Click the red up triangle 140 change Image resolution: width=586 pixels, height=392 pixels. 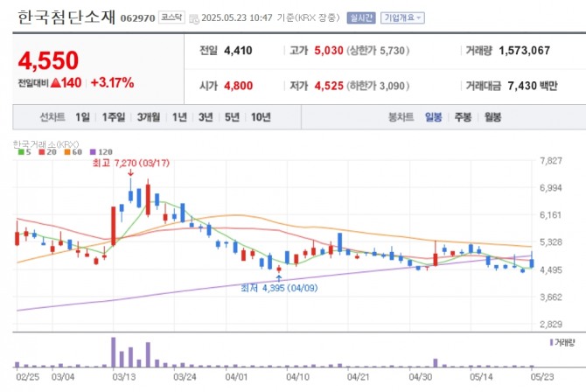pyautogui.click(x=66, y=82)
